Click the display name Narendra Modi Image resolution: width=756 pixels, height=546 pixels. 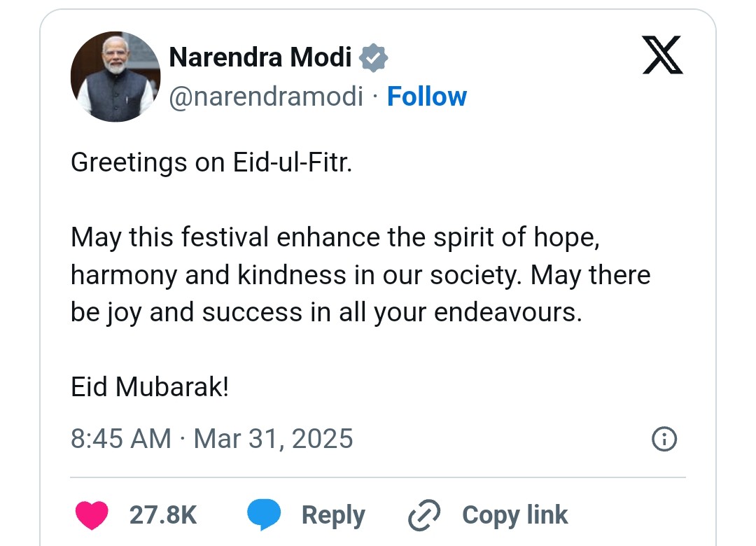(x=260, y=57)
